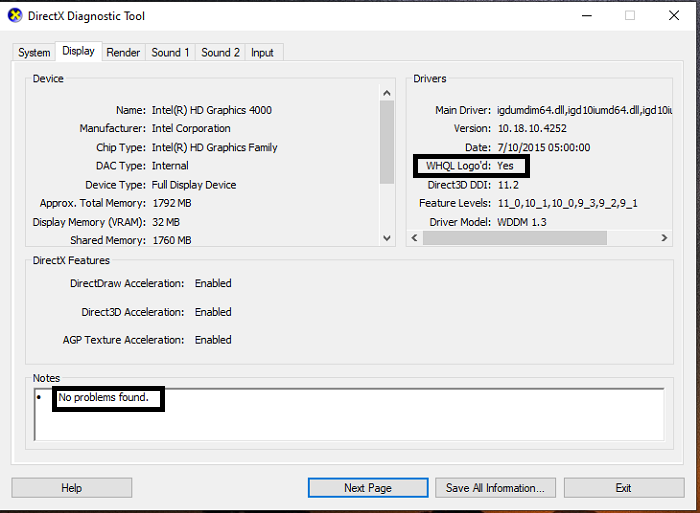Screen dimensions: 700x513
Task: Click the Feature Levels value list
Action: [x=567, y=203]
